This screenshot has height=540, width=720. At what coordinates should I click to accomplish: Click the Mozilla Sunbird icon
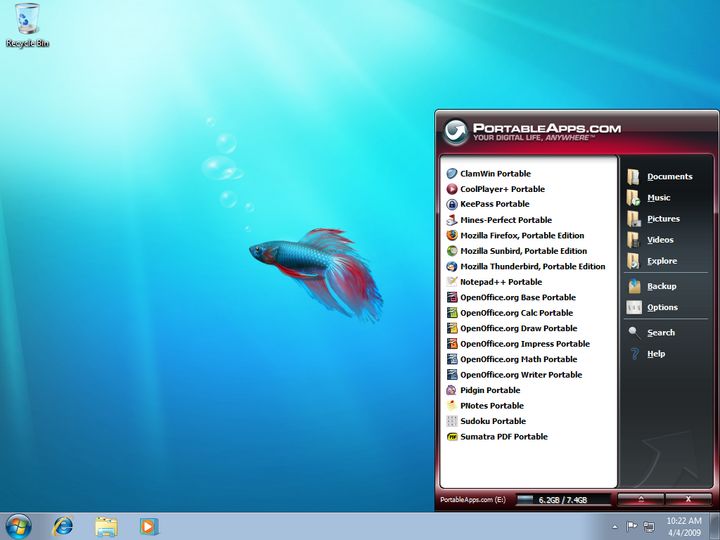[452, 251]
